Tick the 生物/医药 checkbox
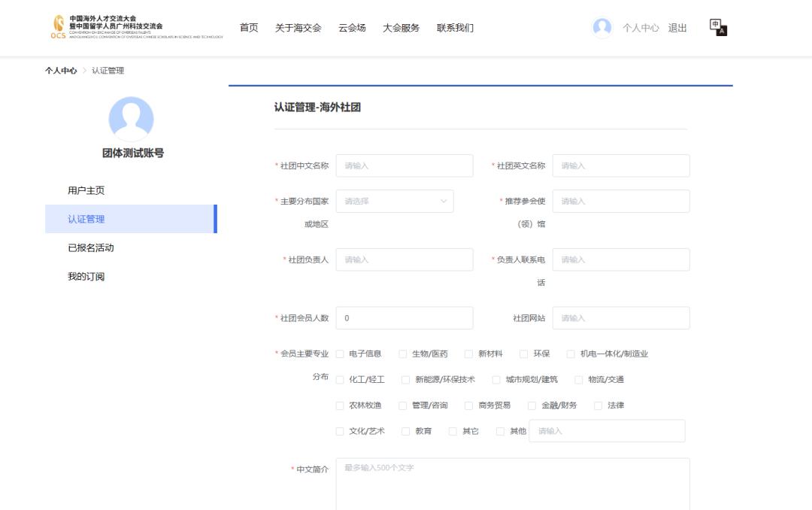 tap(403, 354)
